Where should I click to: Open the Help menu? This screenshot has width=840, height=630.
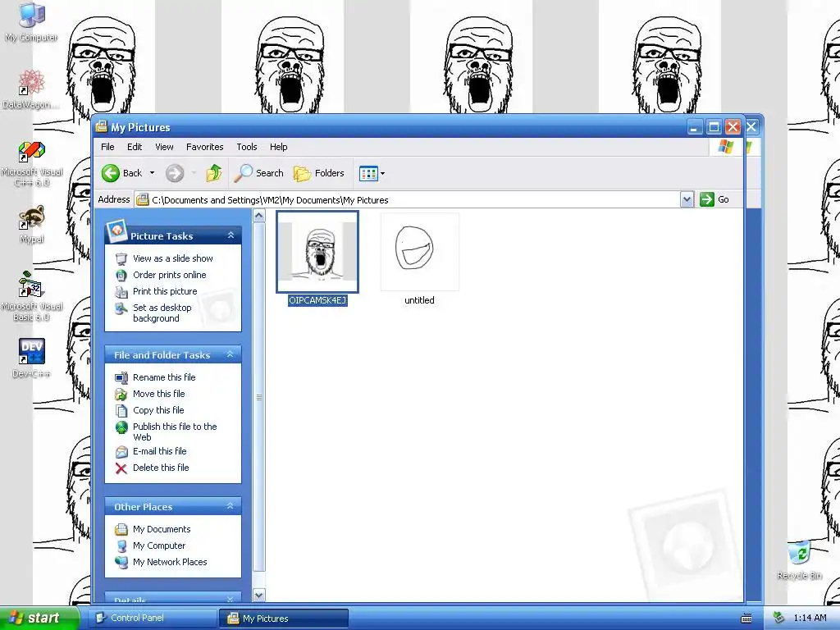(x=278, y=147)
